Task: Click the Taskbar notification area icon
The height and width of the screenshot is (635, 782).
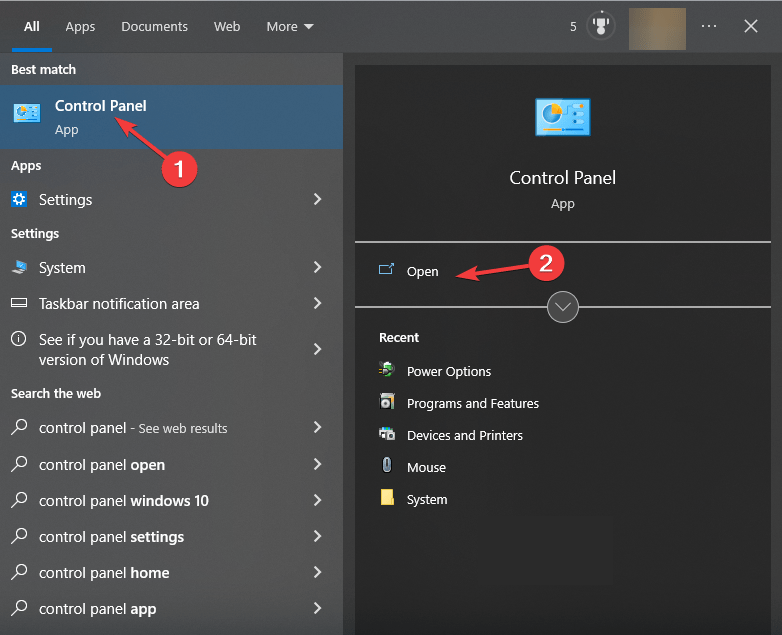Action: [x=19, y=303]
